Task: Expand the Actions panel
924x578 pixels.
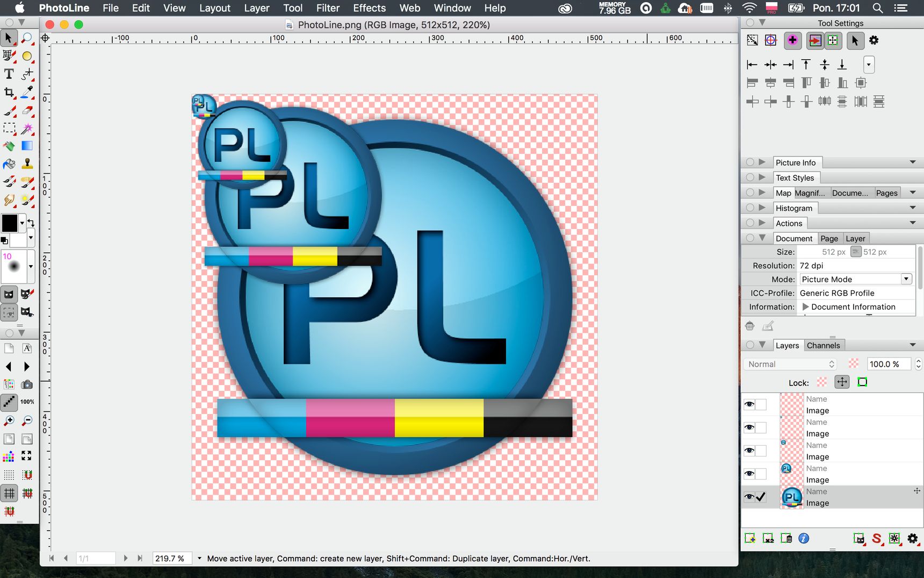Action: tap(762, 223)
